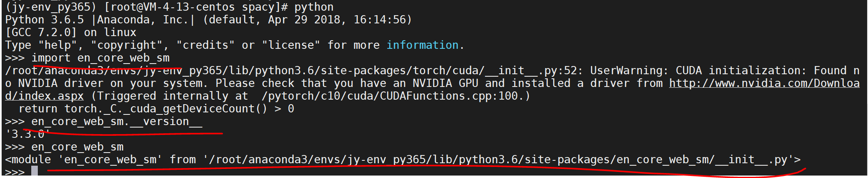Viewport: 868px width, 178px height.
Task: Open the nvidia.com Download hyperlink
Action: click(764, 83)
